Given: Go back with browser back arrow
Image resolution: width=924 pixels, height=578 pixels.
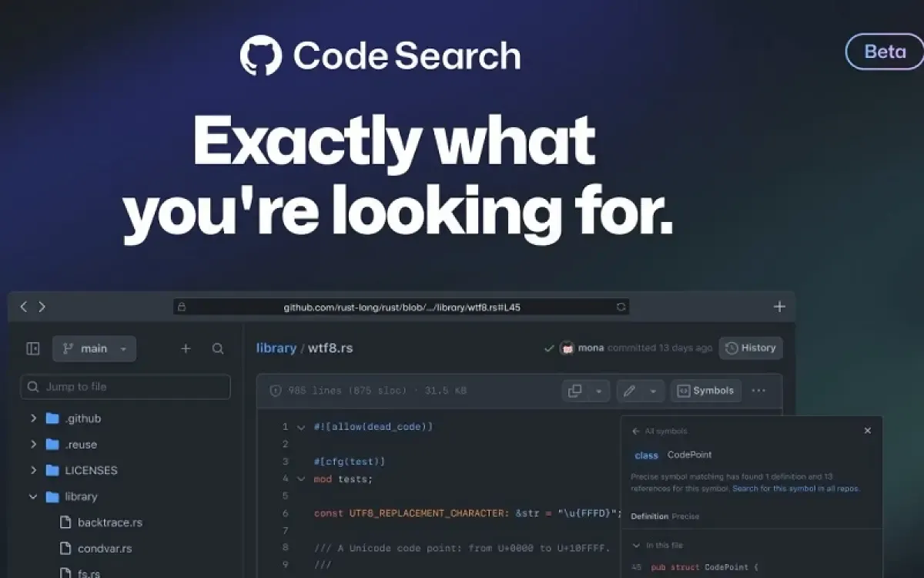Looking at the screenshot, I should click(24, 307).
